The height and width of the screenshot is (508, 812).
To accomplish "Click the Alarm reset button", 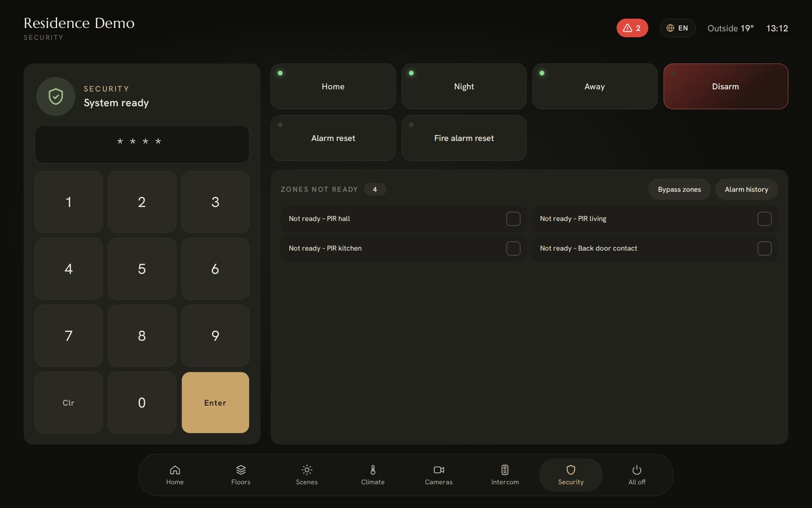I will click(333, 138).
